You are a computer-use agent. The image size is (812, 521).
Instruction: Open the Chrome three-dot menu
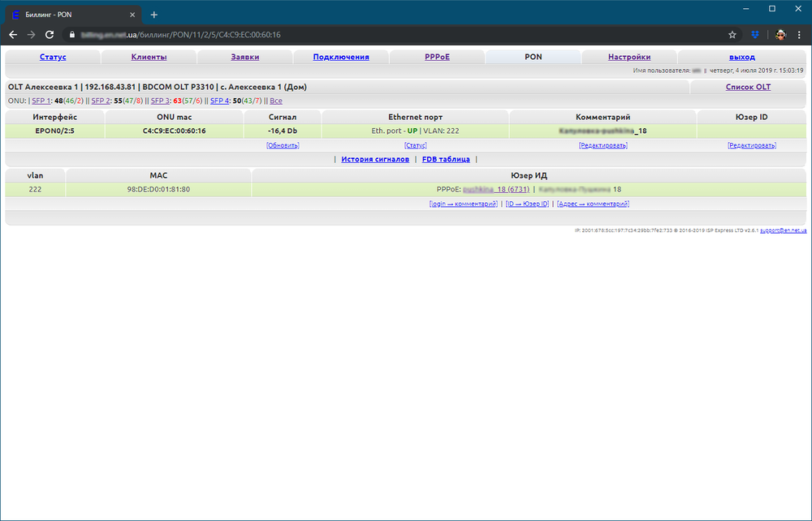click(800, 35)
